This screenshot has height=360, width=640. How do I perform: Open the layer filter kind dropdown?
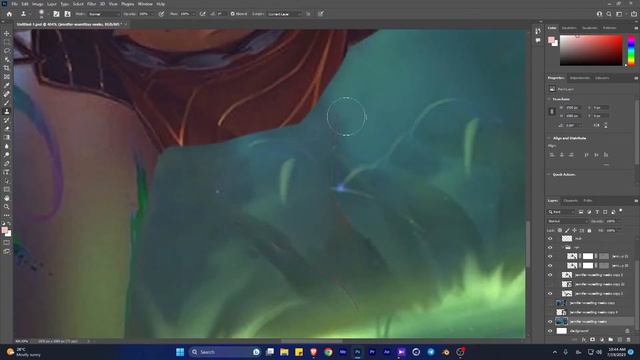point(562,212)
